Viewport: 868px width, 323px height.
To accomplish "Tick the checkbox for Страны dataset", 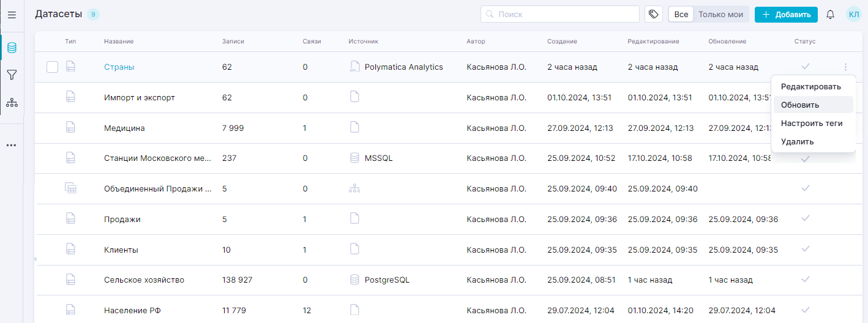I will point(53,67).
